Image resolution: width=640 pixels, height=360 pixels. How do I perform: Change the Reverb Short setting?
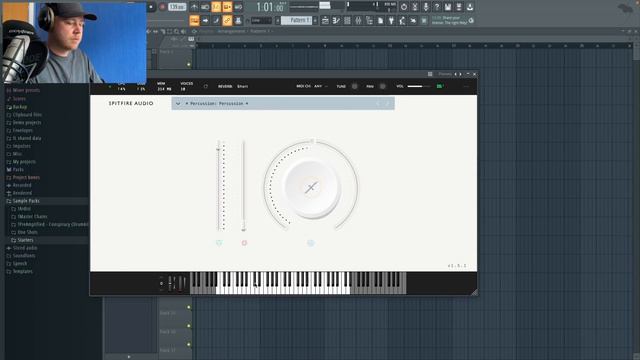point(242,87)
